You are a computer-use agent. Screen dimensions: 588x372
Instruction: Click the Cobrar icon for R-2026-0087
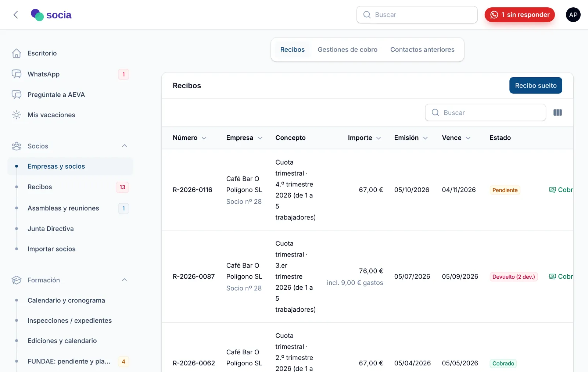point(552,276)
